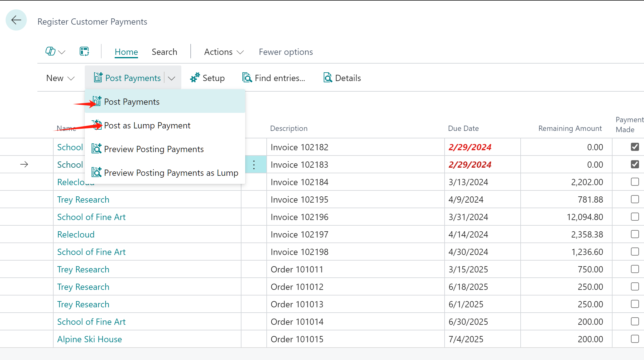644x360 pixels.
Task: Check Payment Made for Invoice 102184
Action: [635, 182]
